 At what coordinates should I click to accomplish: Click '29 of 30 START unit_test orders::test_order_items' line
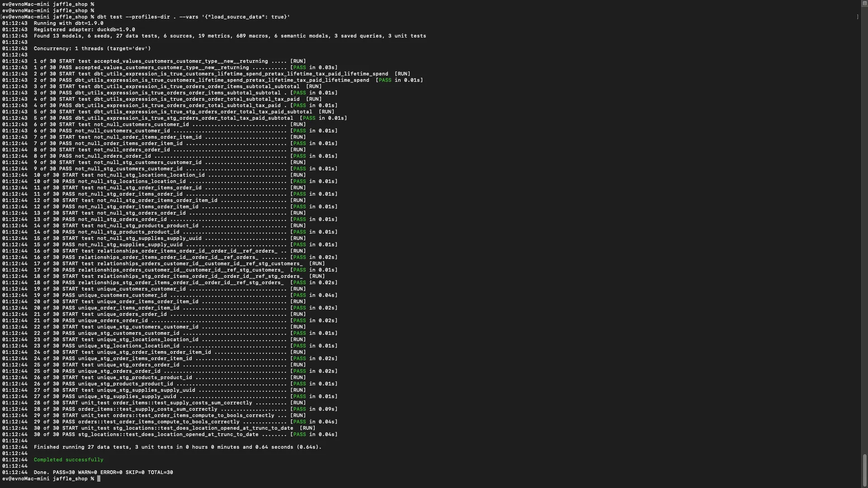point(170,415)
